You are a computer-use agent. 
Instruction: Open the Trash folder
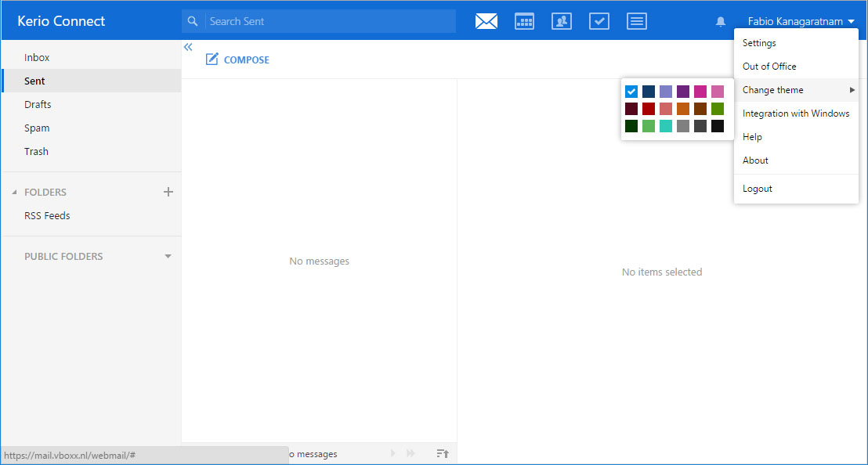click(92, 152)
